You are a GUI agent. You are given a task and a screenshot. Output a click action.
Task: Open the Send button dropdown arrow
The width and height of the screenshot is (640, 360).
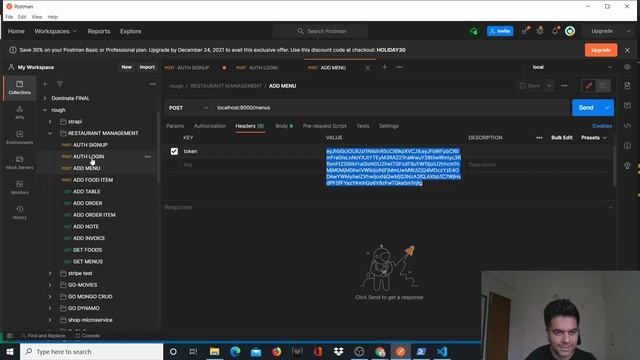(607, 108)
